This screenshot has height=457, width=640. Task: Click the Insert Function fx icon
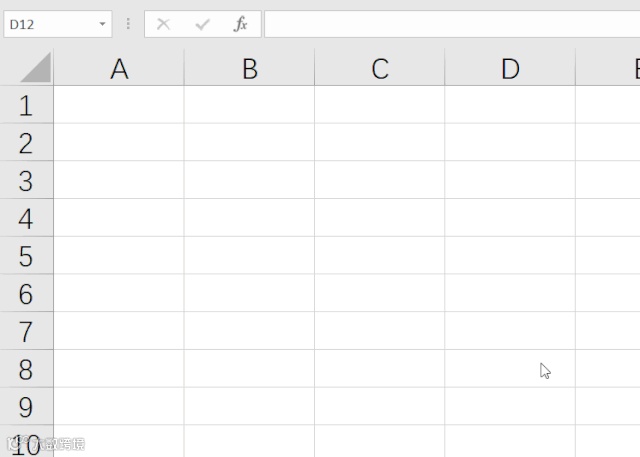click(240, 24)
